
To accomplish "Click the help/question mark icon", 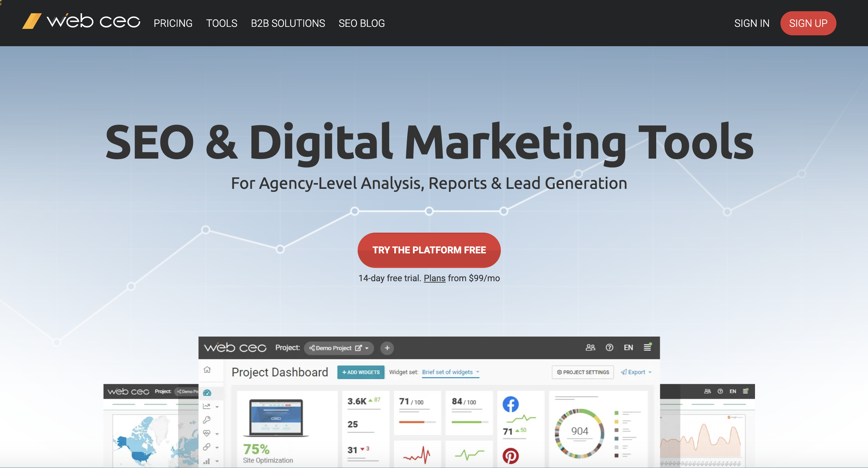I will pyautogui.click(x=608, y=347).
